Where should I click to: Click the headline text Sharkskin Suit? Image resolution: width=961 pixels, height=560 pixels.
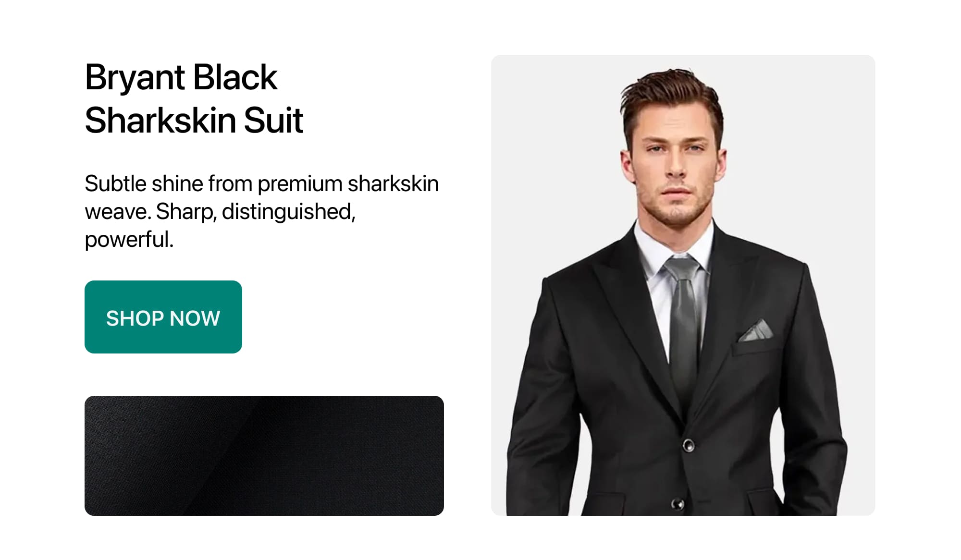click(195, 121)
